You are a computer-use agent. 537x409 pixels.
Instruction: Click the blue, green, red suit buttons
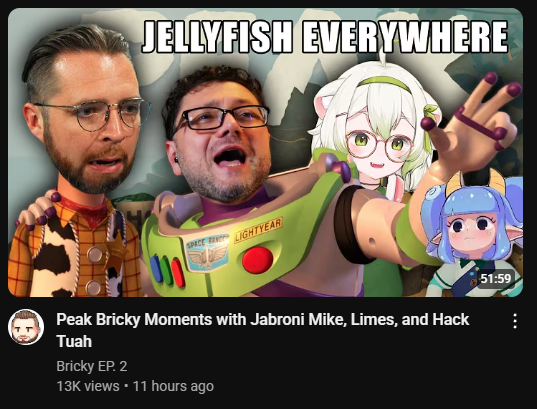click(x=167, y=271)
